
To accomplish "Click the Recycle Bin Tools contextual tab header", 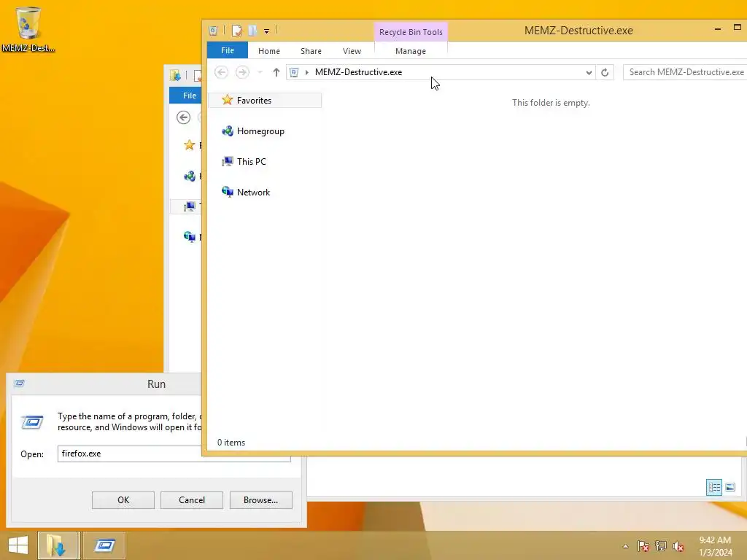I will click(x=411, y=32).
